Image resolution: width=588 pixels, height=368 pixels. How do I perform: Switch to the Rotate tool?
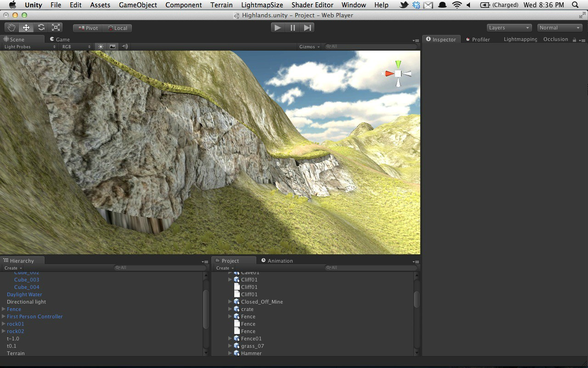point(41,27)
